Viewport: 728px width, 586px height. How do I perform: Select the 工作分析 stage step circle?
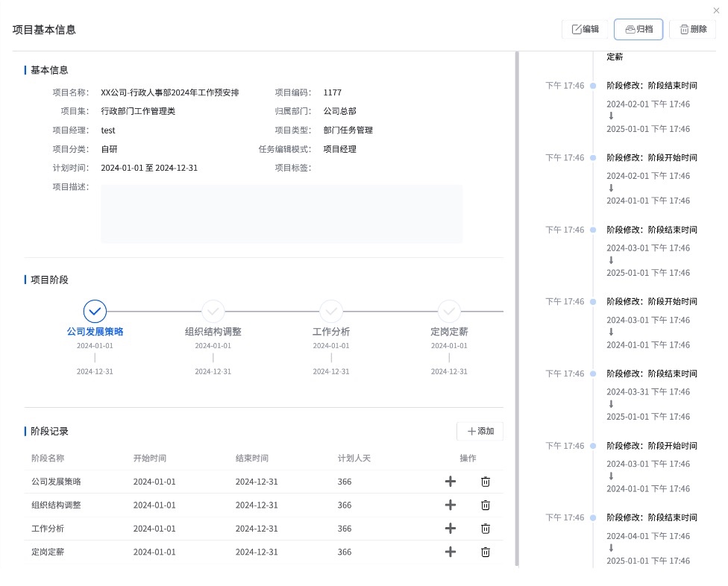point(331,312)
